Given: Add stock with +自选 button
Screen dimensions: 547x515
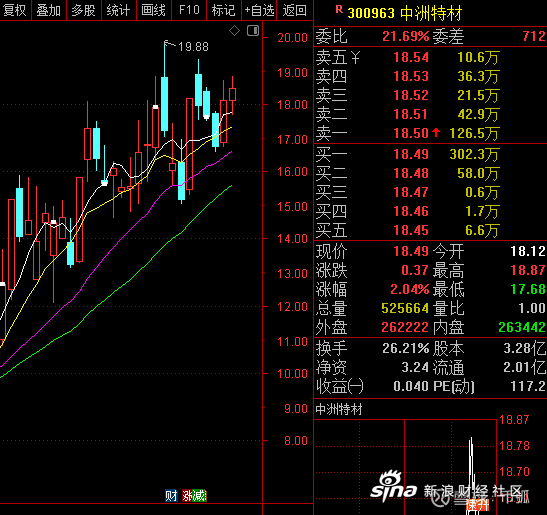Looking at the screenshot, I should [x=259, y=10].
